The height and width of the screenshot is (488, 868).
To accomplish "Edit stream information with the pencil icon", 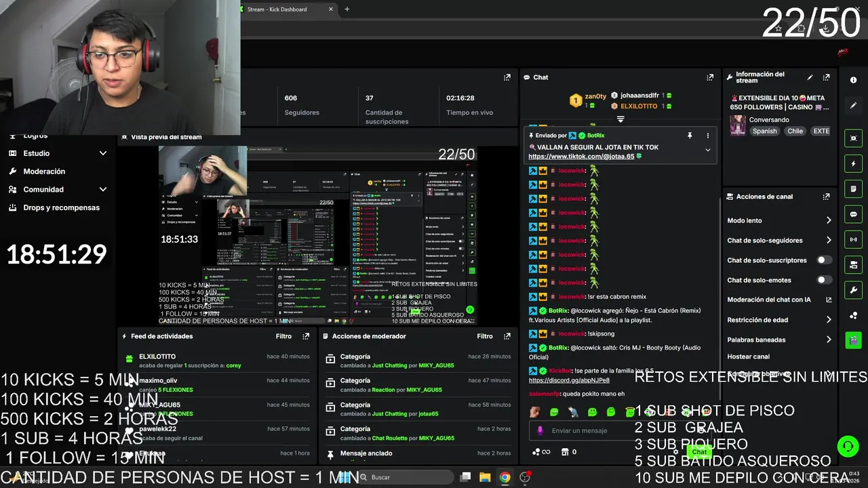I will [x=810, y=77].
